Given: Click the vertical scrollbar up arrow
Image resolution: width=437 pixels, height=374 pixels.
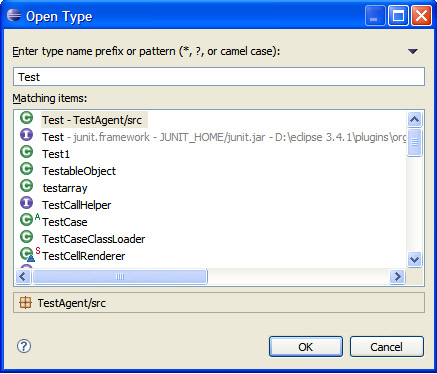Looking at the screenshot, I should 414,119.
